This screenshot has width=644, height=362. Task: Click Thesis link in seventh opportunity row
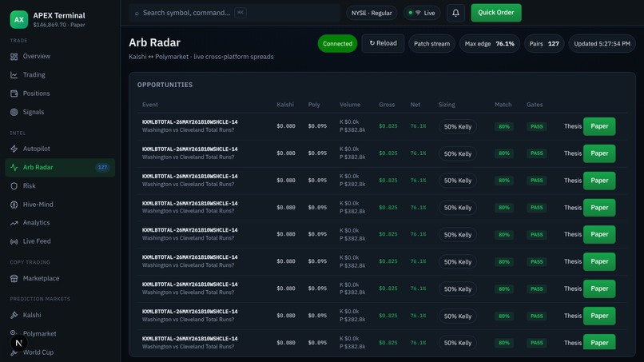pos(573,288)
